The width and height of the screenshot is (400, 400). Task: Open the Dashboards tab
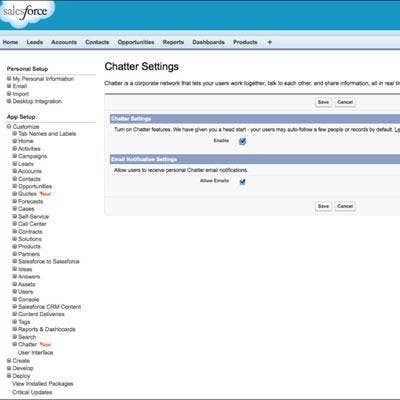[208, 42]
